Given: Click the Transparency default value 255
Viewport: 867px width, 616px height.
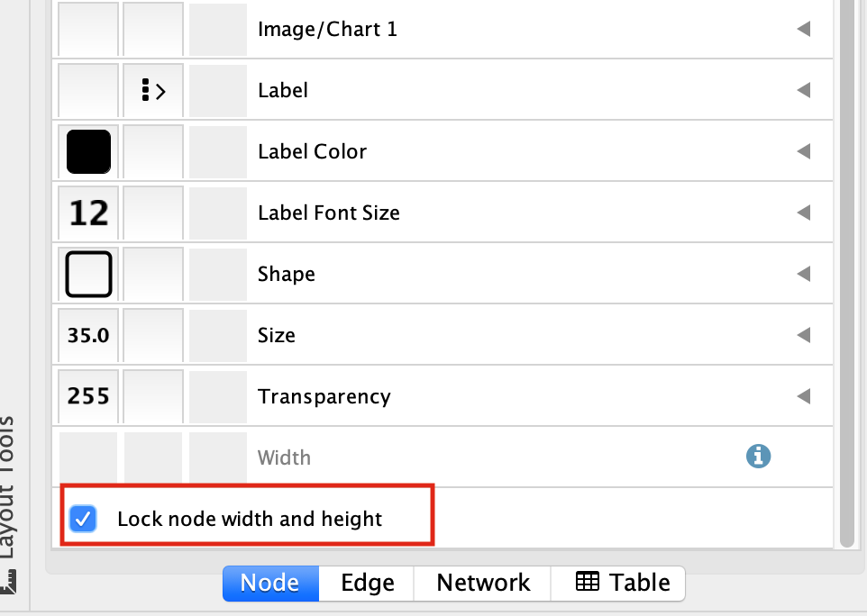Looking at the screenshot, I should [88, 396].
